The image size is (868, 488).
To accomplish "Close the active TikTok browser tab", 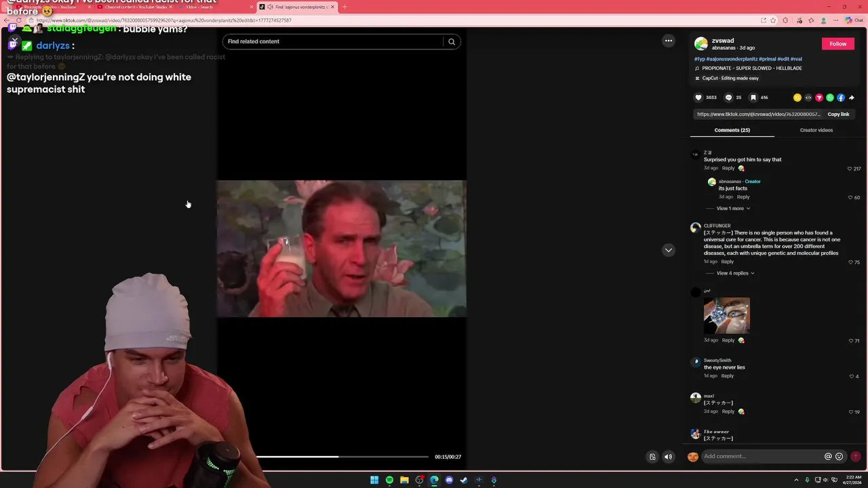I will click(x=332, y=7).
